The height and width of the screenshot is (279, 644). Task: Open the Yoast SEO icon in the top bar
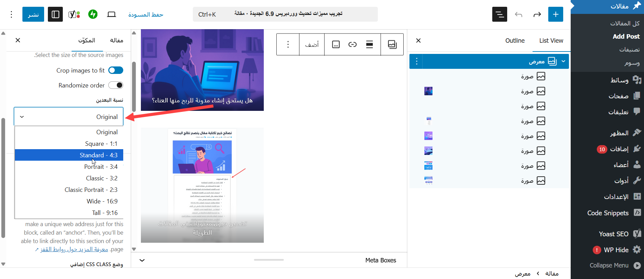coord(74,14)
